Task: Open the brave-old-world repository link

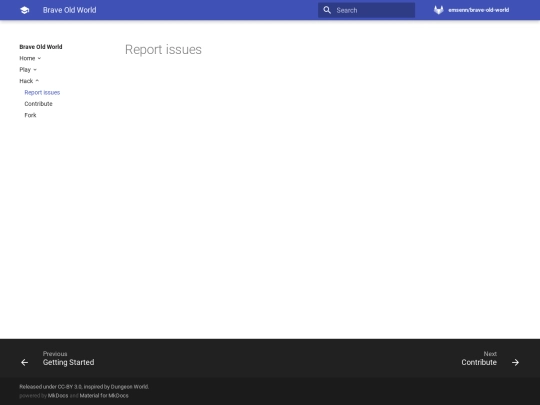Action: coord(478,10)
